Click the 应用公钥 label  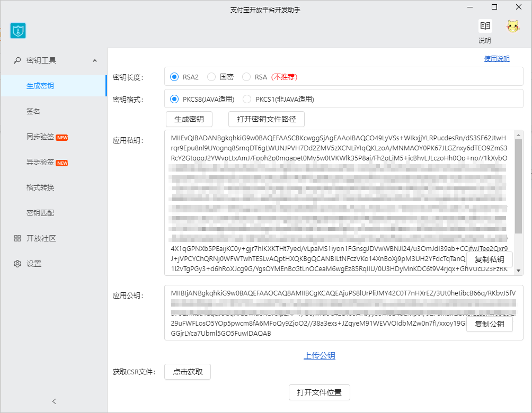[x=128, y=295]
